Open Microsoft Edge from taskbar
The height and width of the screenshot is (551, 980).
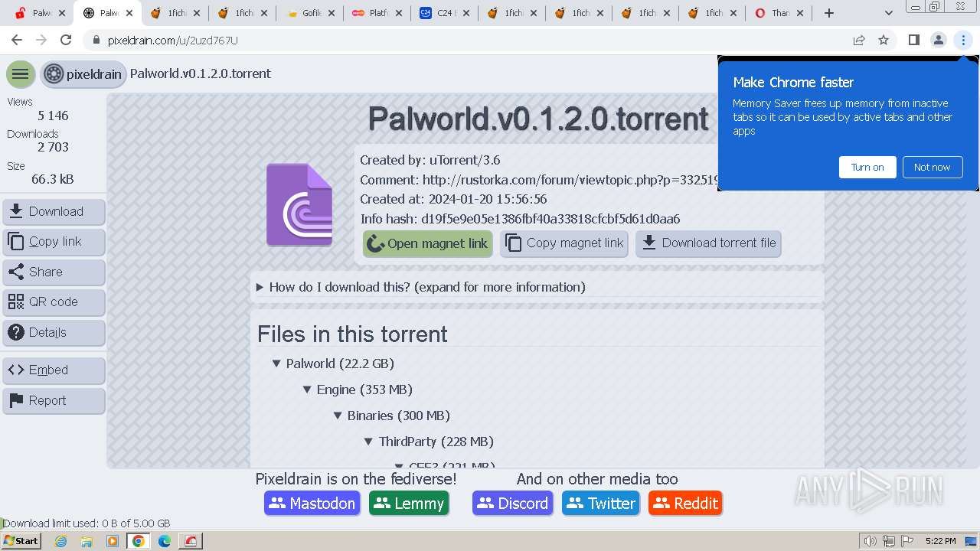click(x=165, y=541)
